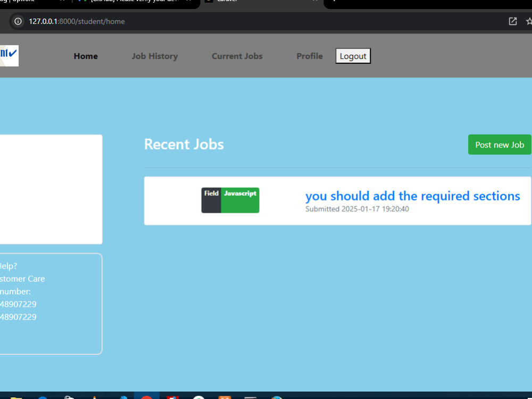
Task: Click the site logo in the navbar
Action: click(9, 56)
